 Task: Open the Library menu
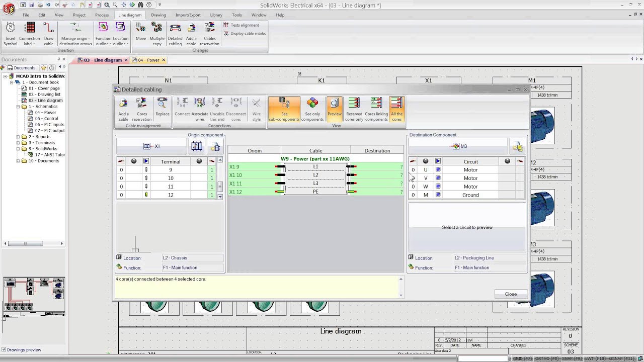(x=216, y=15)
